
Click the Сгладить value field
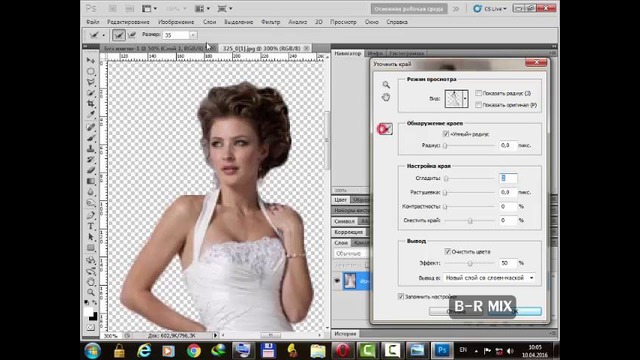pyautogui.click(x=508, y=178)
